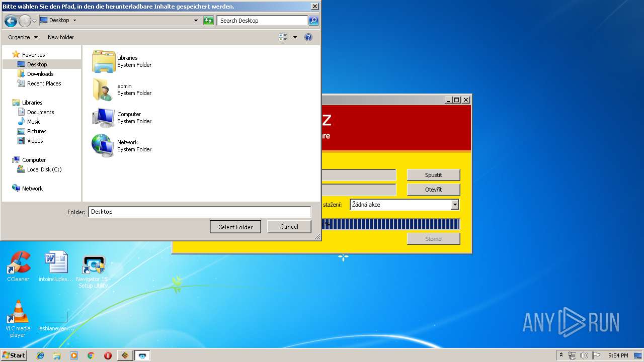Select the Network system folder item

(x=122, y=146)
